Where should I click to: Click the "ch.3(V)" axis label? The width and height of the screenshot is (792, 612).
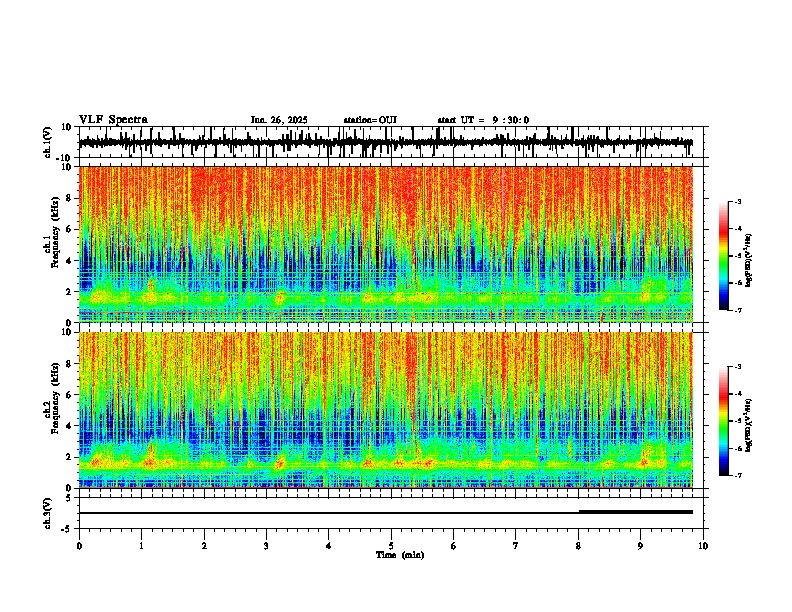coord(48,513)
